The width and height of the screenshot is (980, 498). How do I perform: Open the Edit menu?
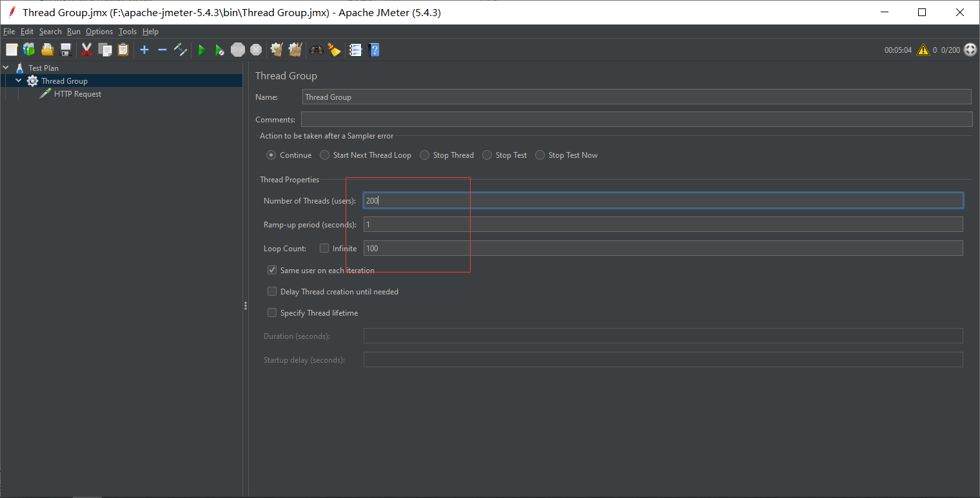pos(27,32)
